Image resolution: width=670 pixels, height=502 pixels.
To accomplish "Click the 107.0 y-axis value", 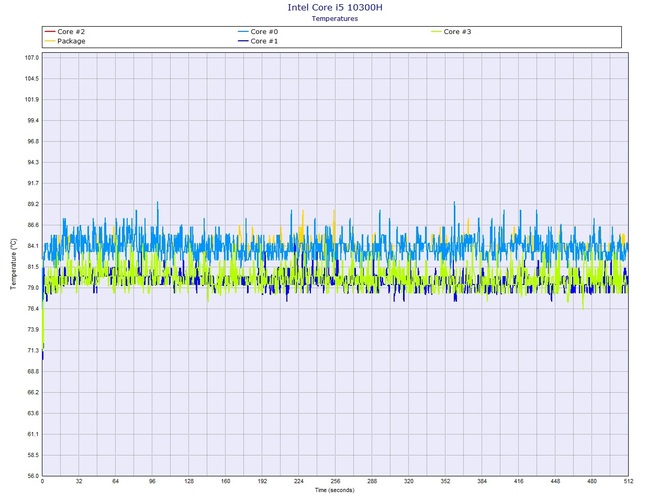I will click(x=32, y=58).
